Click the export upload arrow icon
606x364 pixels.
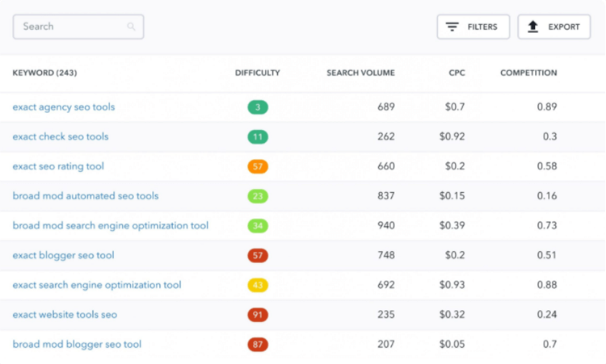coord(533,27)
